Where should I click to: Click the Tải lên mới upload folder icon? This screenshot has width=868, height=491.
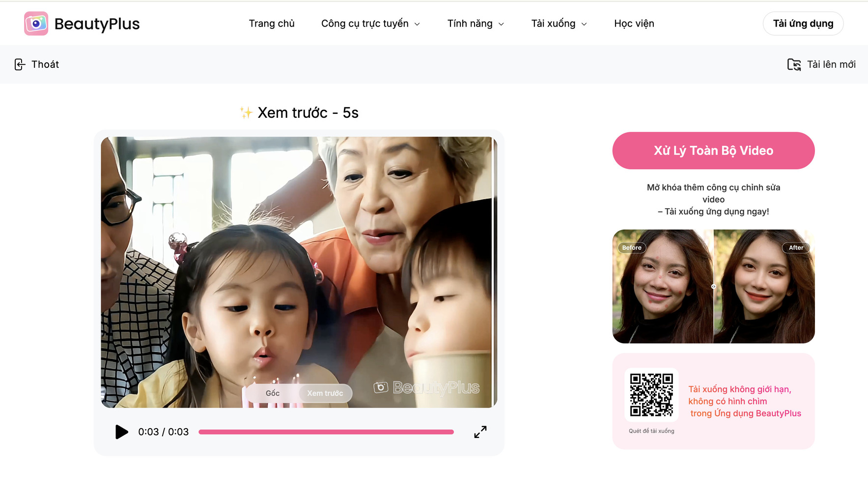(x=794, y=64)
